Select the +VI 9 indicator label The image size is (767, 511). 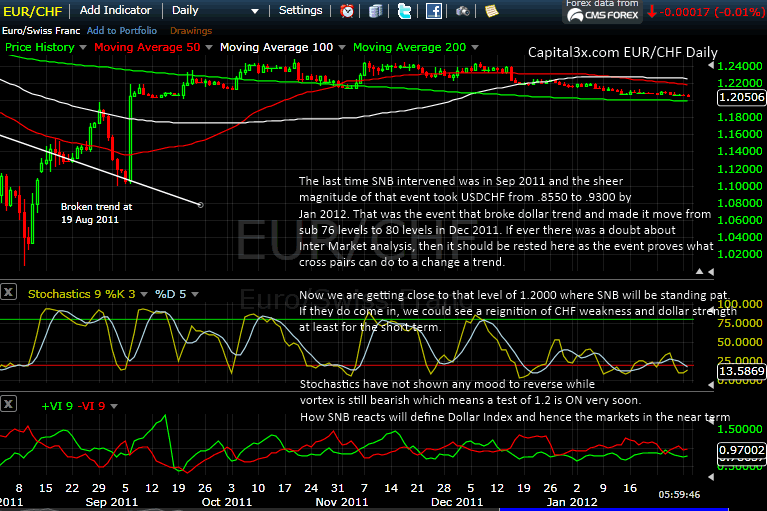coord(57,406)
